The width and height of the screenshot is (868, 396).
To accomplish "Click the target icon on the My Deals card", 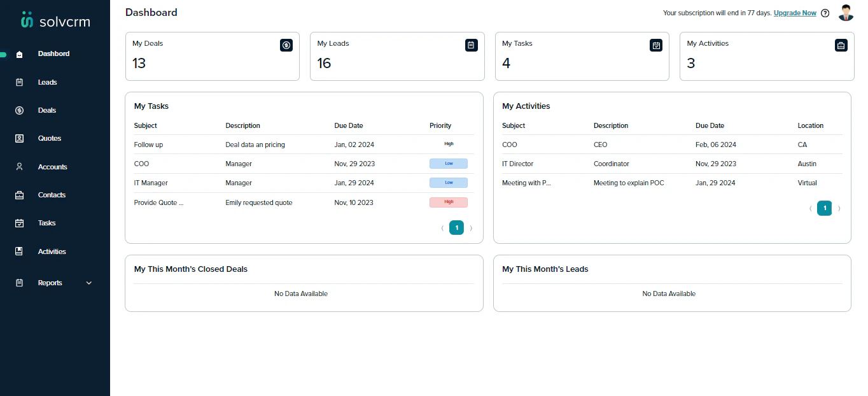I will pyautogui.click(x=286, y=45).
